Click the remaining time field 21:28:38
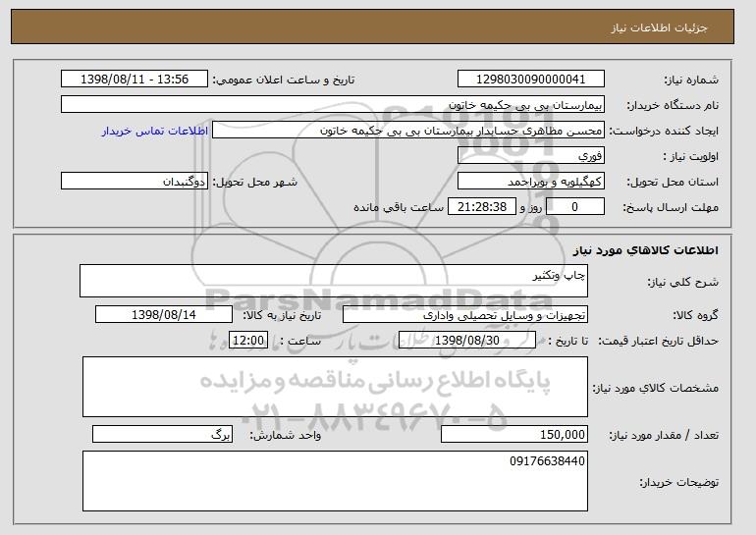 pos(482,207)
